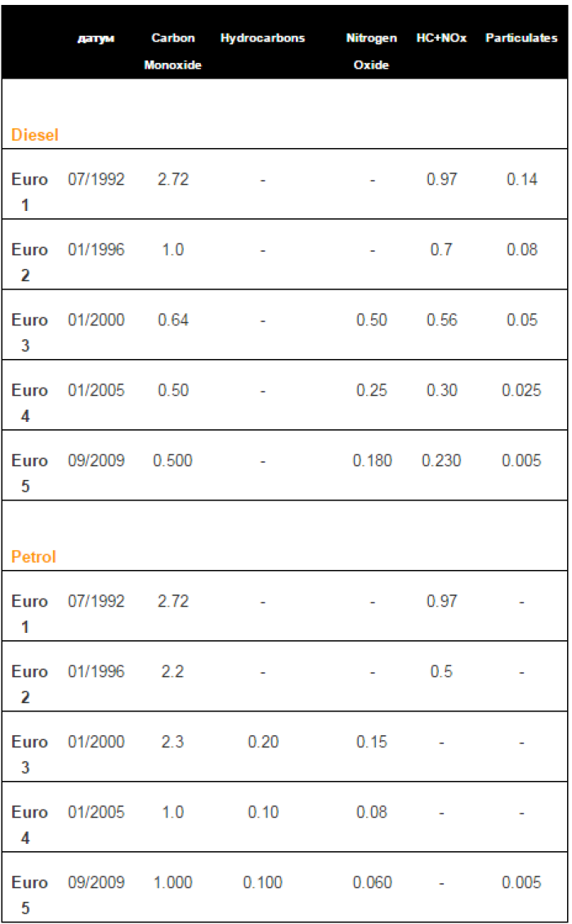
Task: Click the orange Diesel section heading
Action: [35, 135]
